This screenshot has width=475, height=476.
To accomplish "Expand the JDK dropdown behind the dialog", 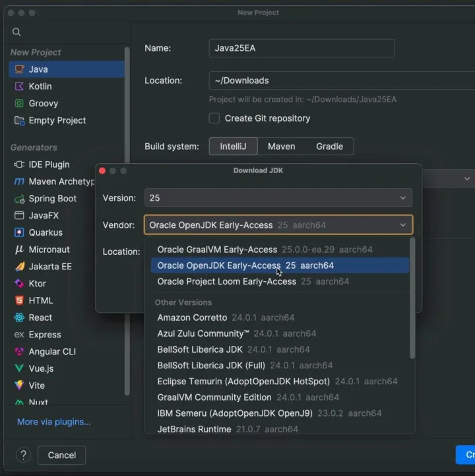I will 467,179.
